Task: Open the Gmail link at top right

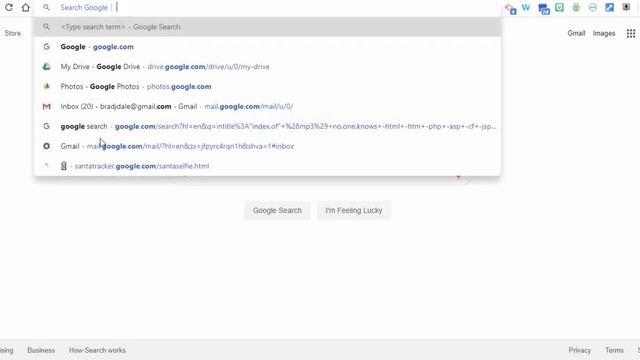Action: tap(576, 33)
